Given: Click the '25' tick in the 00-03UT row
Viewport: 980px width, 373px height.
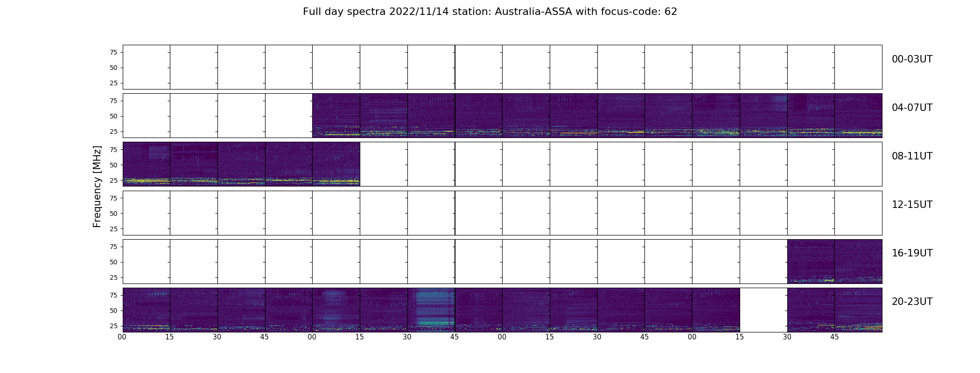Looking at the screenshot, I should tap(113, 83).
